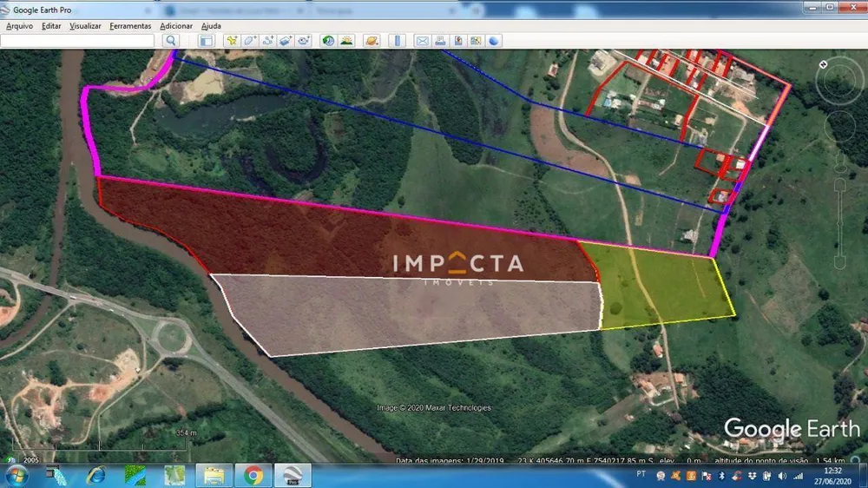Open the Ajuda menu
This screenshot has height=488, width=868.
coord(211,26)
